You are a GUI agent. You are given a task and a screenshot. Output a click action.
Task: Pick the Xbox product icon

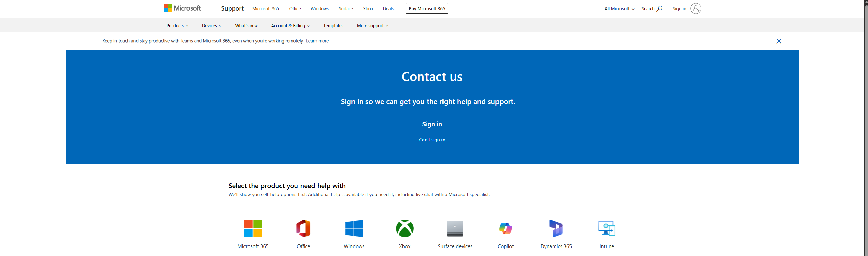(x=404, y=228)
